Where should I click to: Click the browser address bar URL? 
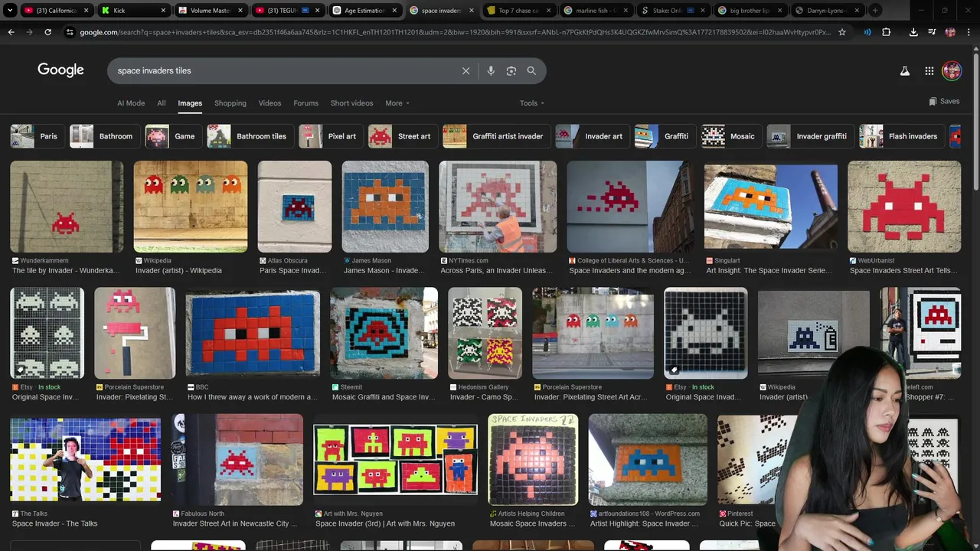coord(455,32)
